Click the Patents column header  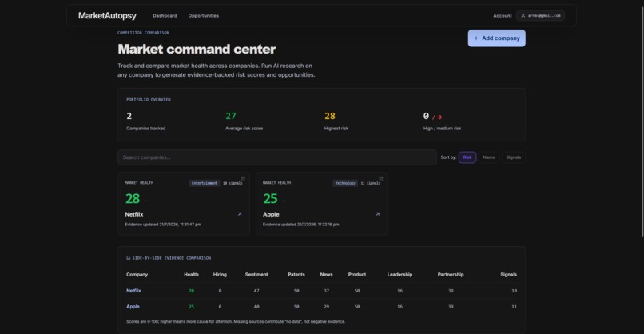(296, 274)
